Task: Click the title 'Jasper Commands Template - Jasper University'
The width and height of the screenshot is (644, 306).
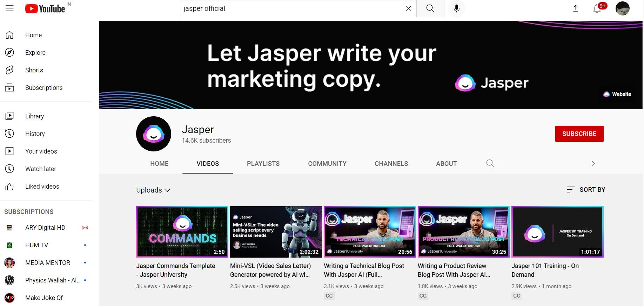Action: [x=176, y=271]
